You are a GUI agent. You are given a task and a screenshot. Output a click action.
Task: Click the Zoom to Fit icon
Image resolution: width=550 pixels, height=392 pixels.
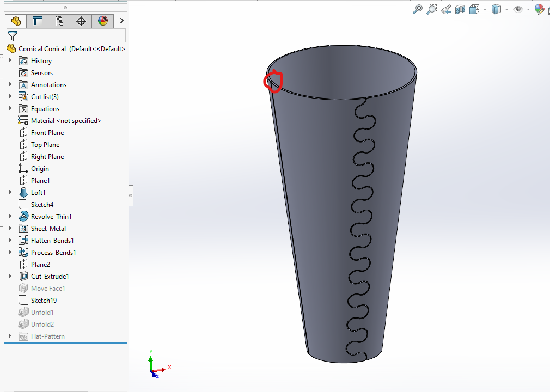418,9
